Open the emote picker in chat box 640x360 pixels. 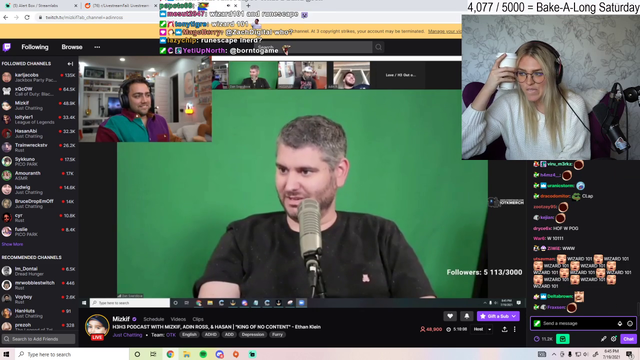click(630, 323)
